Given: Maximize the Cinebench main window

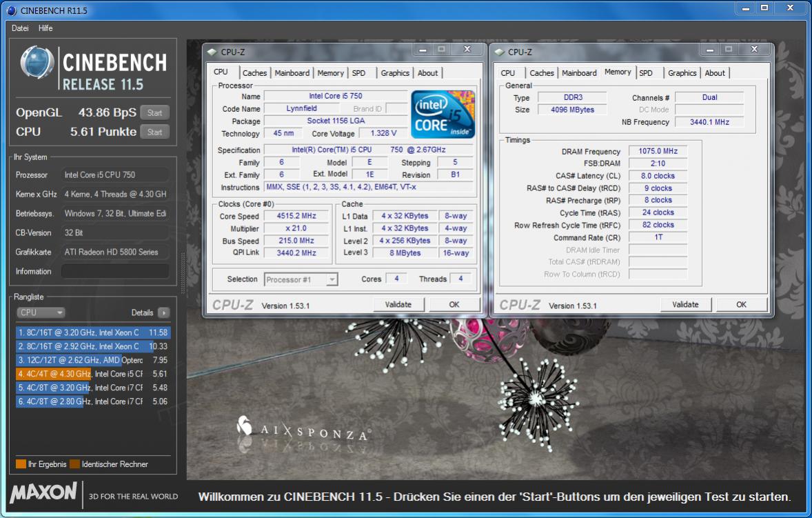Looking at the screenshot, I should (764, 8).
